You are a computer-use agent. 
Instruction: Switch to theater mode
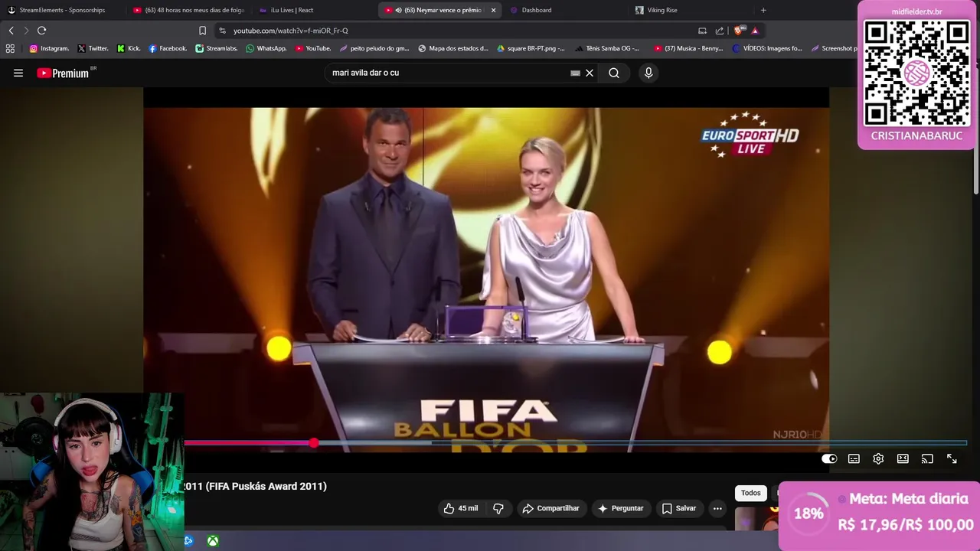coord(903,458)
